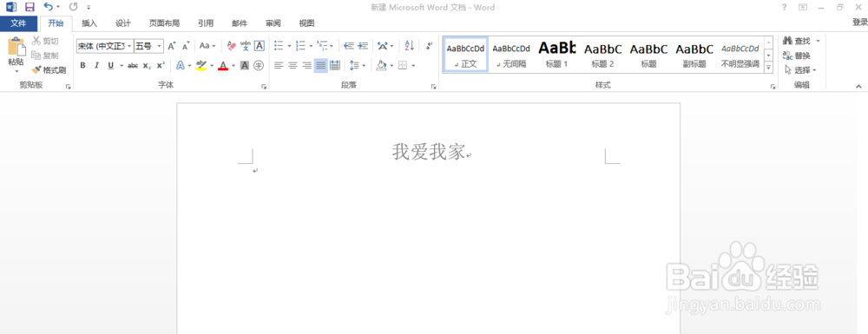The height and width of the screenshot is (334, 868).
Task: Open Word Help question mark
Action: coord(784,7)
